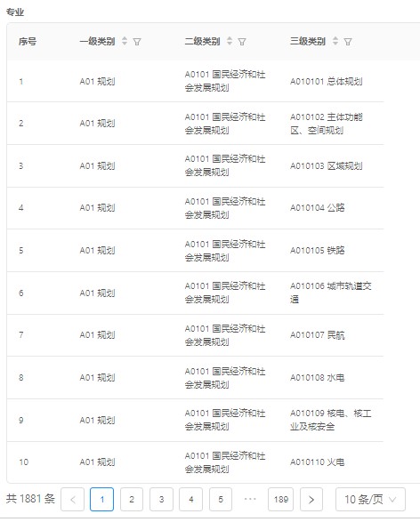Image resolution: width=420 pixels, height=522 pixels.
Task: Go to the next page arrow
Action: tap(311, 500)
